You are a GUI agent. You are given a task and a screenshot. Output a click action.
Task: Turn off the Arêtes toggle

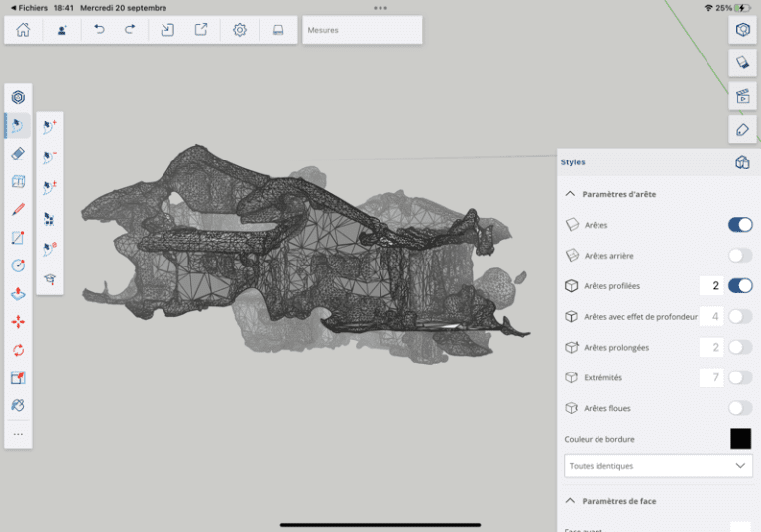739,225
